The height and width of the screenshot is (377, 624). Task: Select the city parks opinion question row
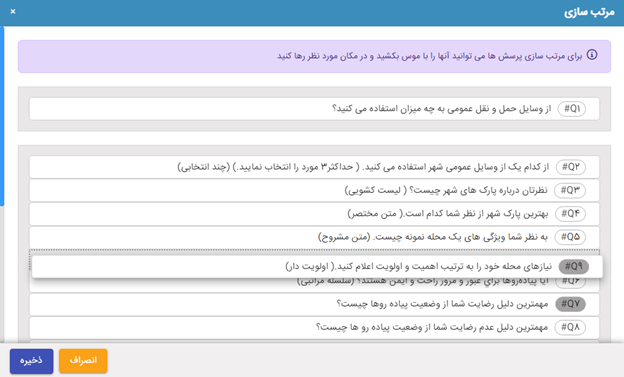tap(314, 190)
